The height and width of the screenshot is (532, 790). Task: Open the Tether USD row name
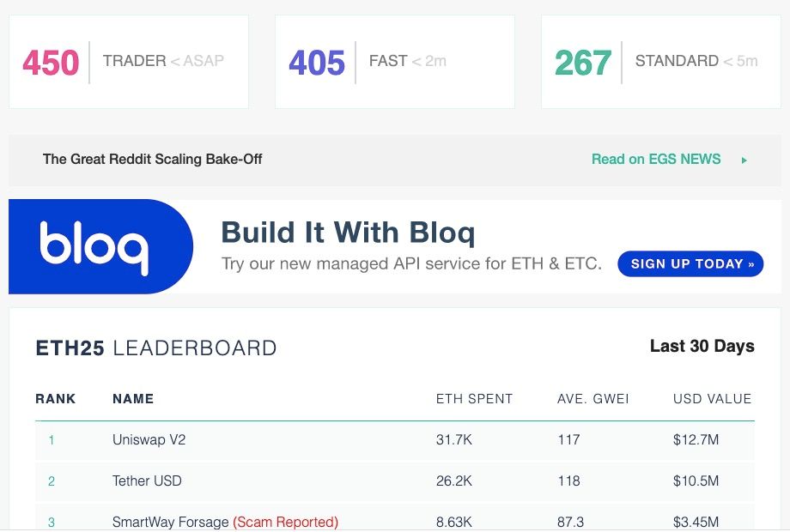coord(147,481)
